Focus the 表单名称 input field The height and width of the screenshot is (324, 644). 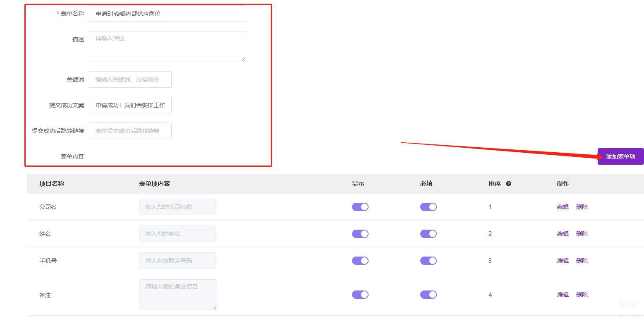pos(167,14)
